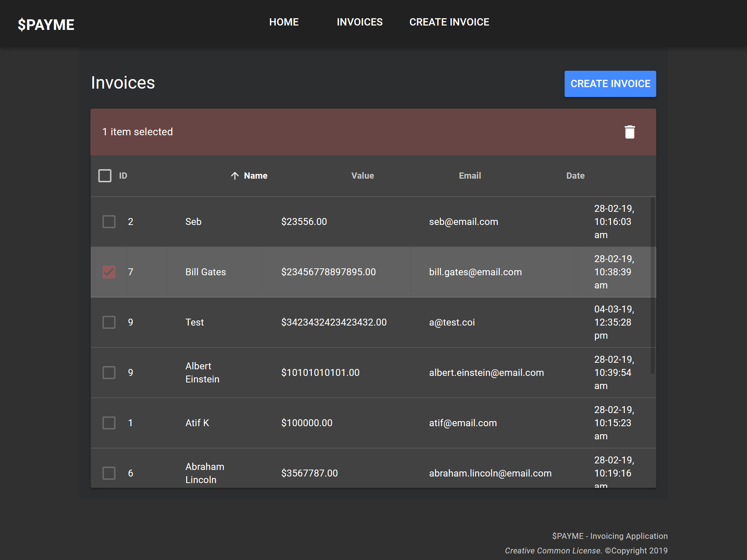Select the Albert Einstein row checkbox
The image size is (747, 560).
click(109, 373)
